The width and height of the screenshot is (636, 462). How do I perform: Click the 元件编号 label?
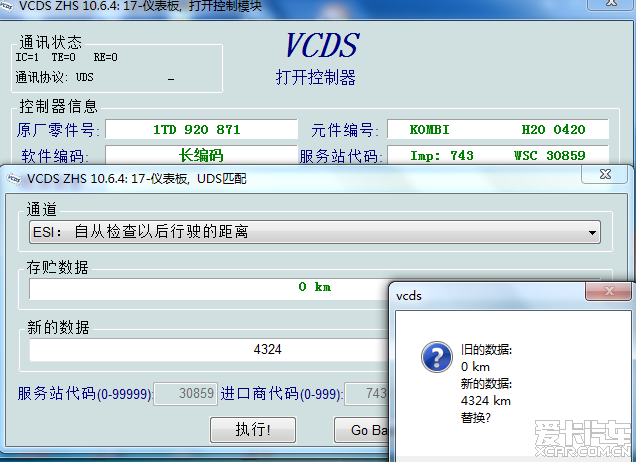coord(345,130)
